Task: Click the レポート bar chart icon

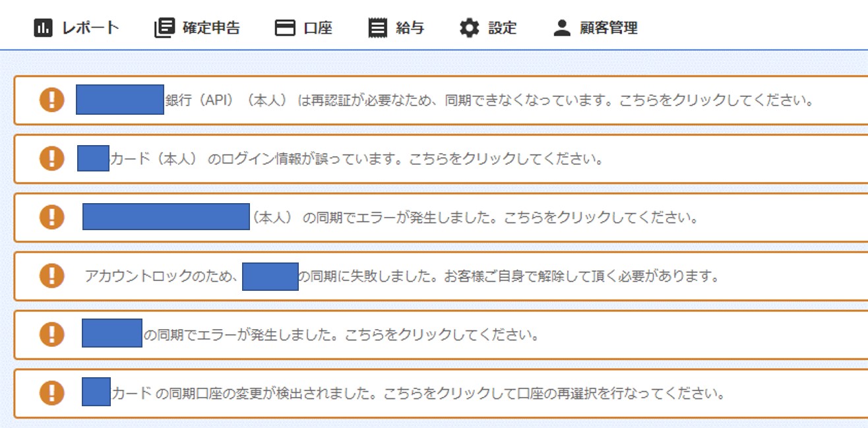Action: [x=43, y=28]
